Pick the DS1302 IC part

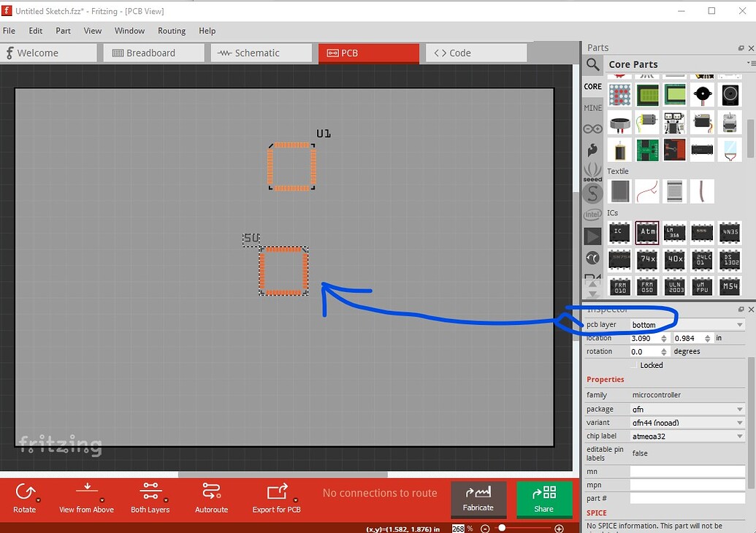click(730, 260)
